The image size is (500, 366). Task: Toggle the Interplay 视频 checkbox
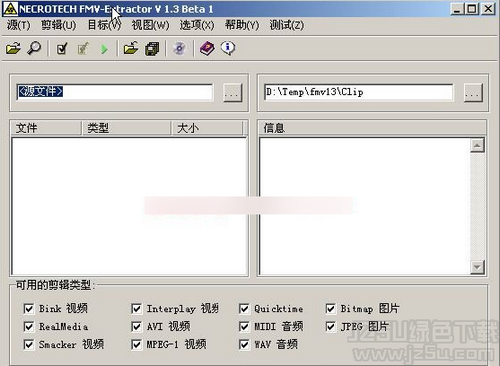tap(136, 308)
